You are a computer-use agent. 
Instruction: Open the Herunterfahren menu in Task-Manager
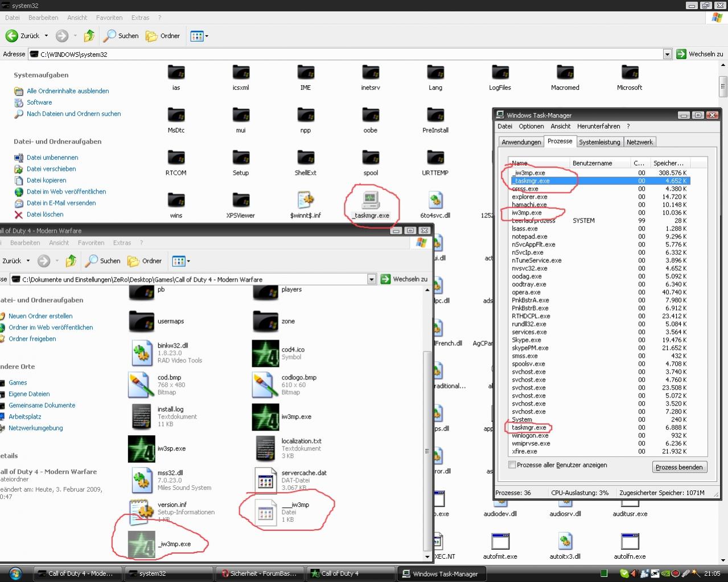tap(599, 126)
